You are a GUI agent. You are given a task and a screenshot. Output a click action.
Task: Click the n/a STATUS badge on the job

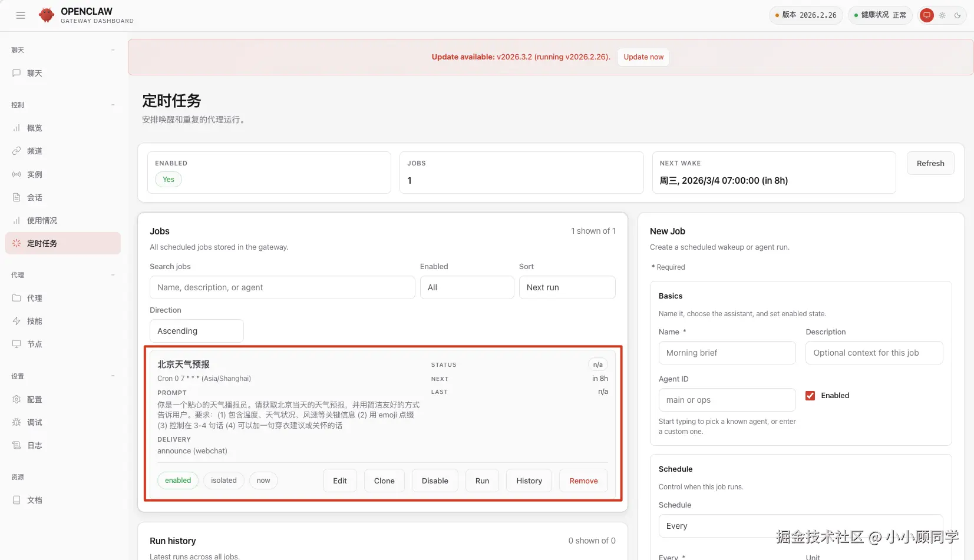coord(598,365)
